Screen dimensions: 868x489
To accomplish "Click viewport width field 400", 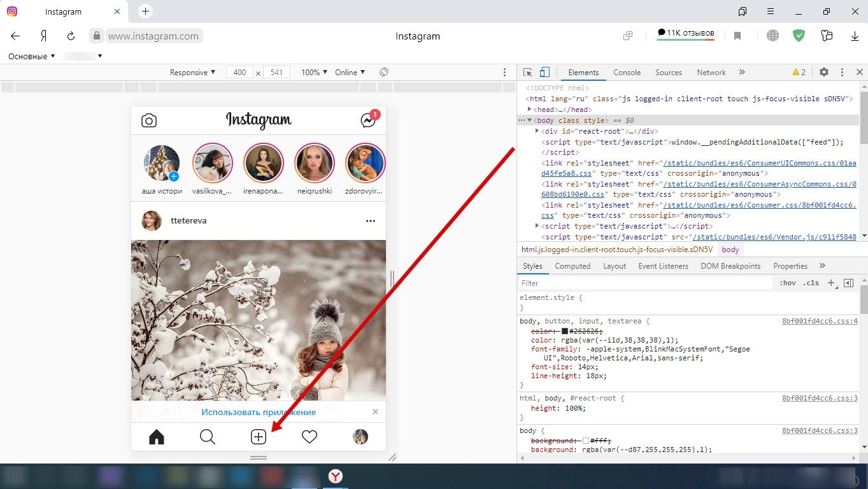I will (239, 72).
